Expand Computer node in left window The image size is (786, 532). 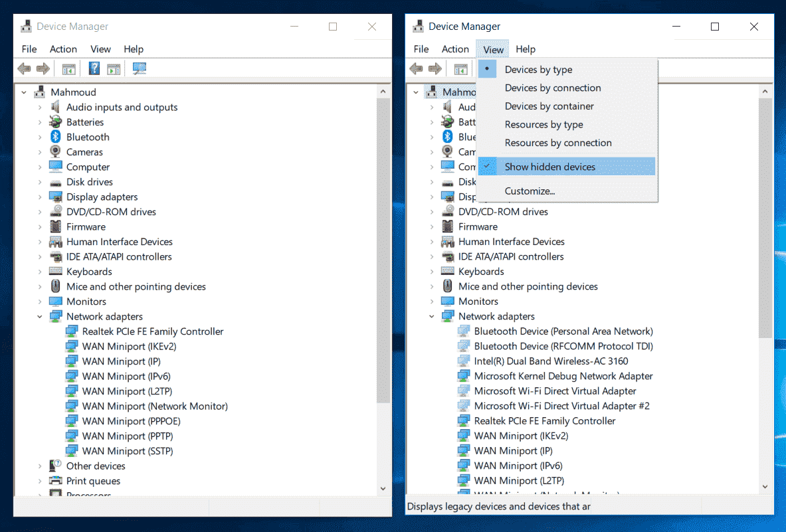tap(40, 167)
